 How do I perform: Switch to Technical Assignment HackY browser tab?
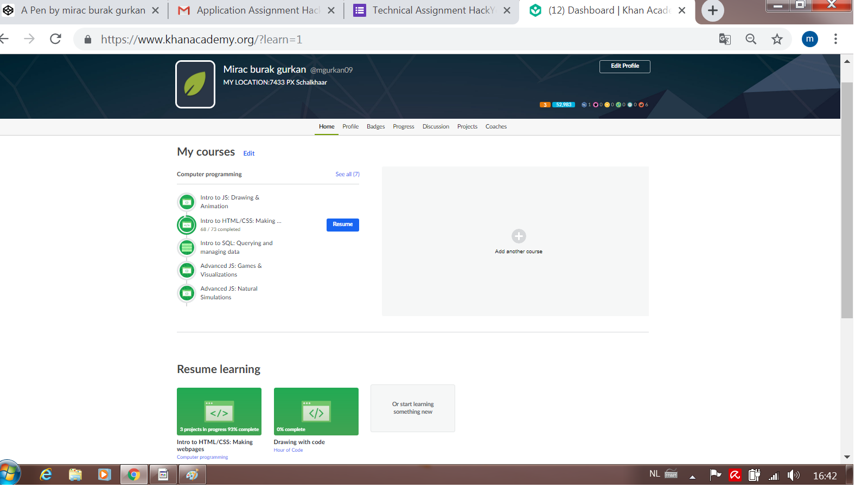coord(432,10)
